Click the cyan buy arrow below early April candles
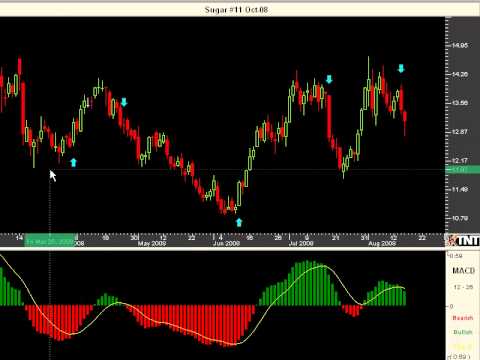 [73, 162]
